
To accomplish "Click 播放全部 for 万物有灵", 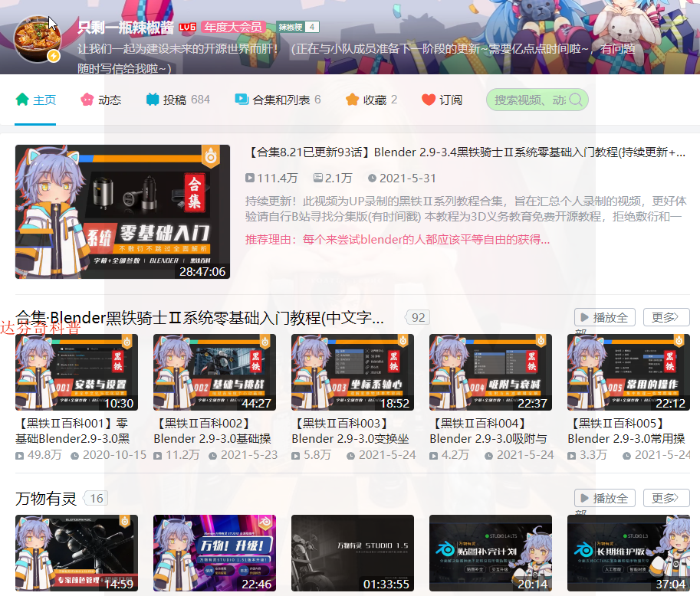I will (x=605, y=498).
